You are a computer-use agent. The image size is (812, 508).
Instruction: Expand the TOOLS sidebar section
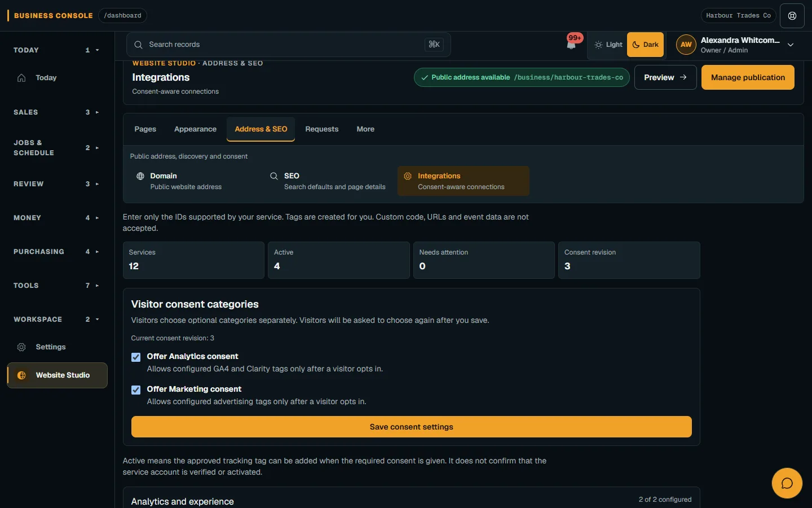[x=56, y=286]
